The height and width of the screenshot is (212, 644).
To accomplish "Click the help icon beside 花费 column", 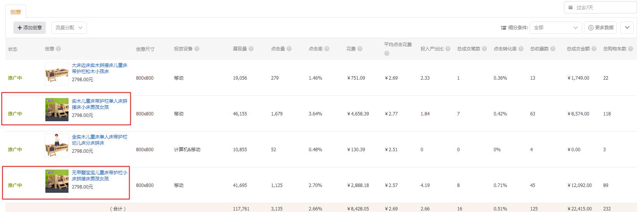I will tap(360, 49).
